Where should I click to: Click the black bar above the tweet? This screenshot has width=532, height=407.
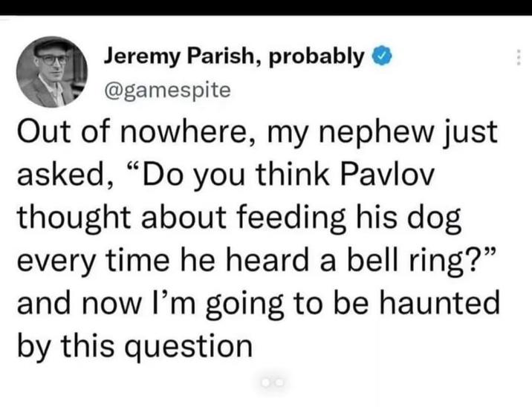tap(266, 7)
